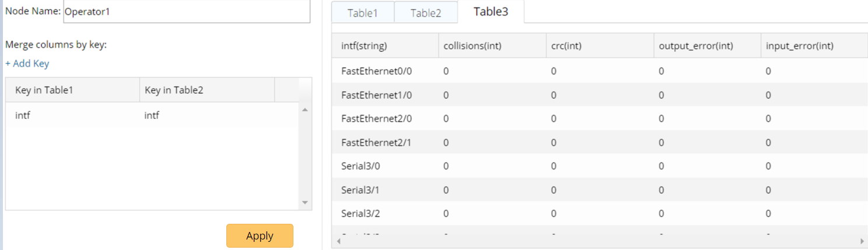Click the Apply button

click(x=260, y=236)
